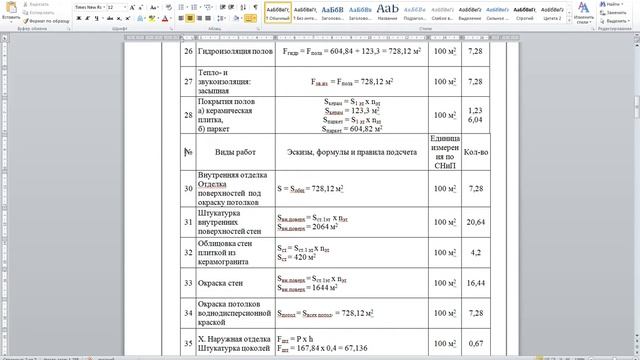Click cell 'Гидроизоляция полов' in row 26
The width and height of the screenshot is (640, 360).
[236, 51]
